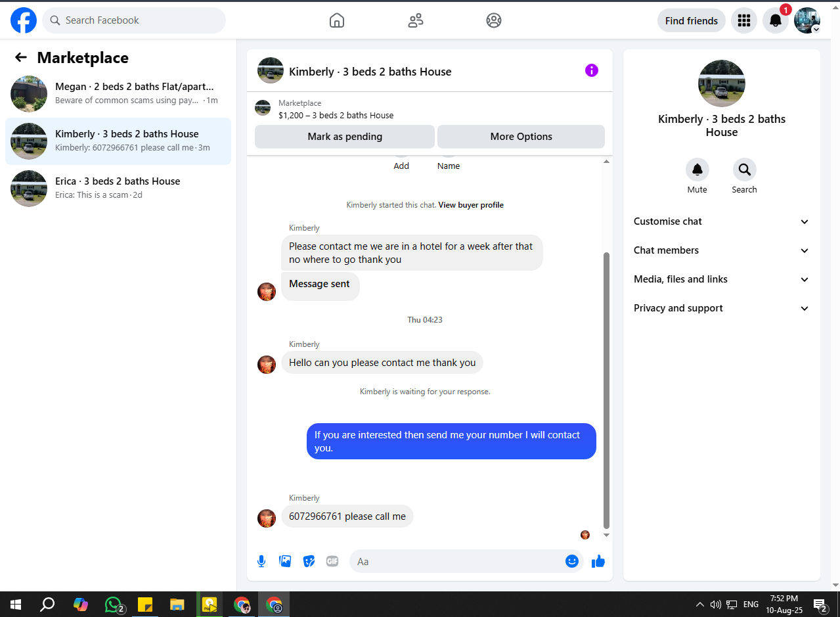Open the Windows notification center icon
This screenshot has width=840, height=617.
pyautogui.click(x=820, y=605)
